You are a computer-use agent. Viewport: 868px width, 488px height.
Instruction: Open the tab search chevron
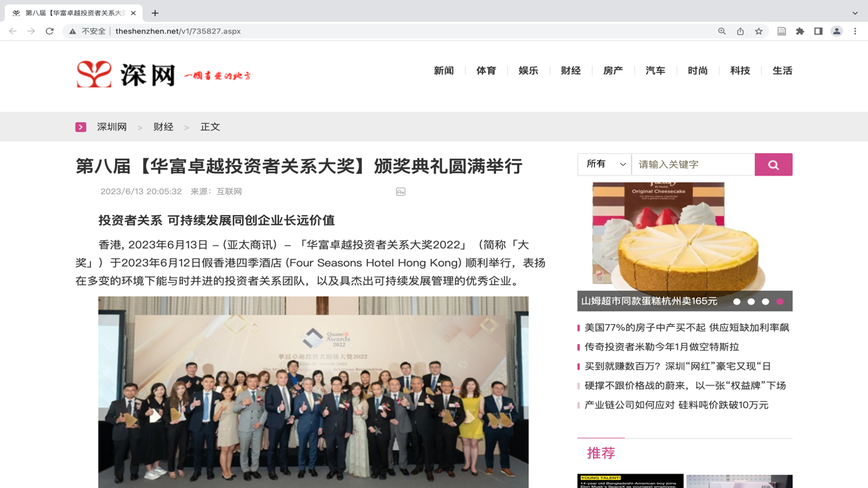(x=855, y=13)
